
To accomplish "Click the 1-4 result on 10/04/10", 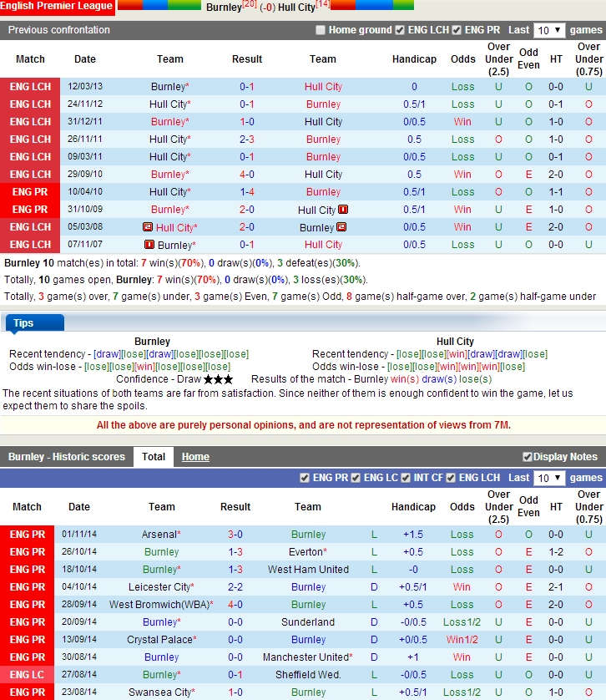I will (x=247, y=192).
